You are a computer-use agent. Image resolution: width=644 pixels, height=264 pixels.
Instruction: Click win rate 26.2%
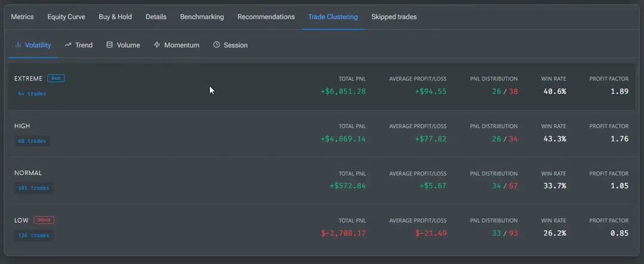[x=555, y=233]
